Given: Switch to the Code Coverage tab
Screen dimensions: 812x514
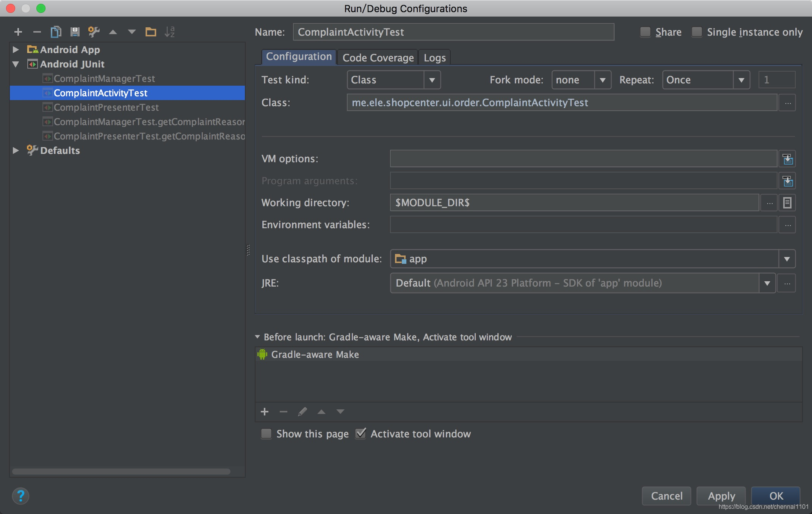Looking at the screenshot, I should [378, 58].
